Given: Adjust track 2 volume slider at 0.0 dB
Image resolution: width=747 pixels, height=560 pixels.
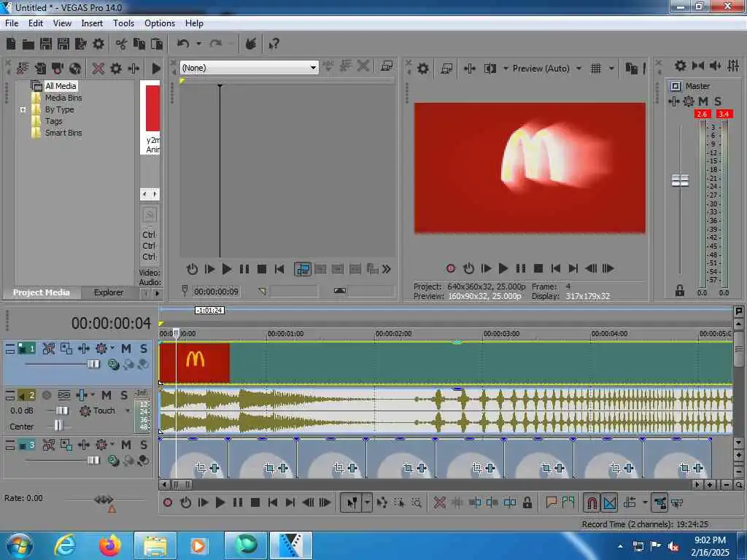Looking at the screenshot, I should pos(62,411).
